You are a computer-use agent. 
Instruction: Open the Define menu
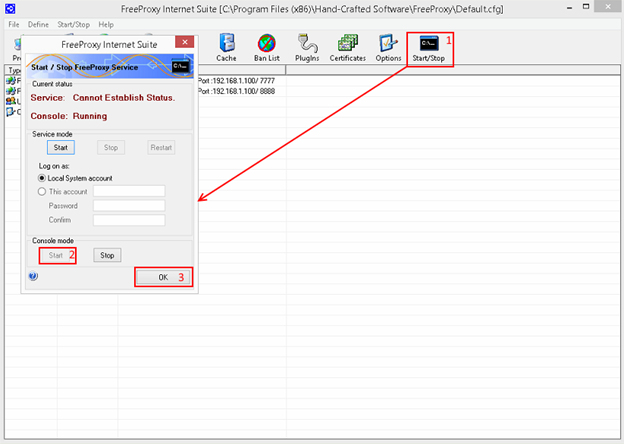38,25
